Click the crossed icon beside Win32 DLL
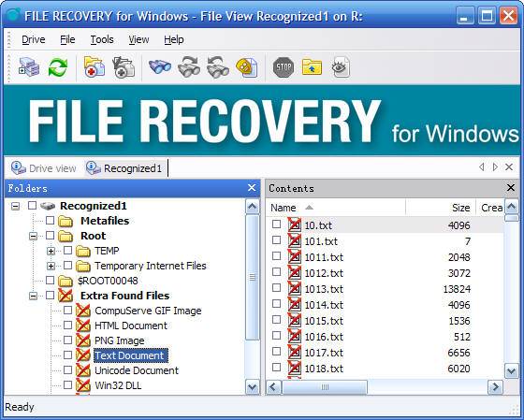The image size is (524, 420). 83,385
